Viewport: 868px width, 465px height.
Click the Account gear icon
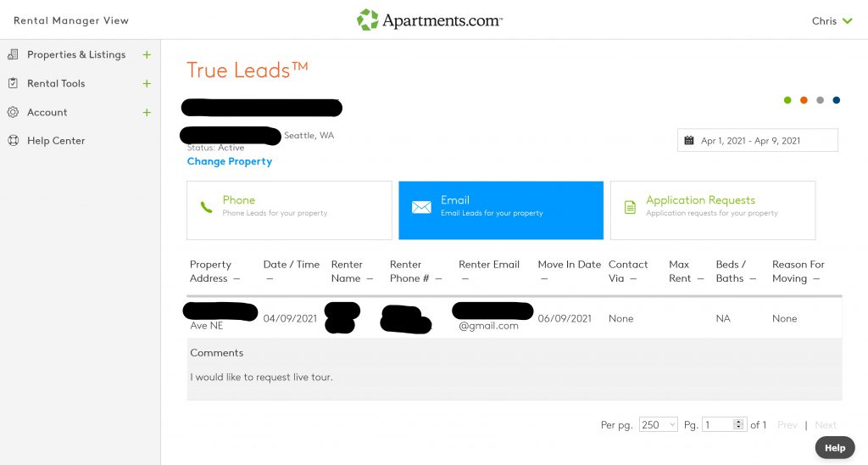click(13, 112)
